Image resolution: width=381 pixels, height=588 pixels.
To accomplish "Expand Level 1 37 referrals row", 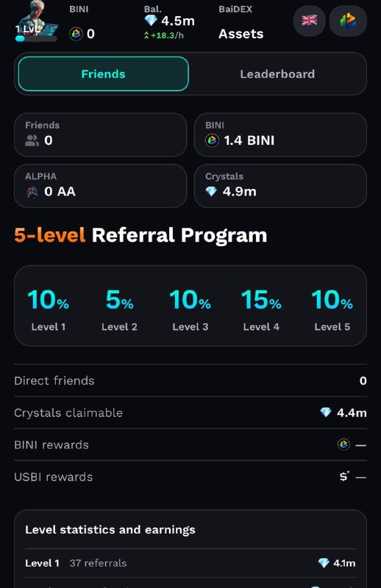I will pyautogui.click(x=190, y=563).
